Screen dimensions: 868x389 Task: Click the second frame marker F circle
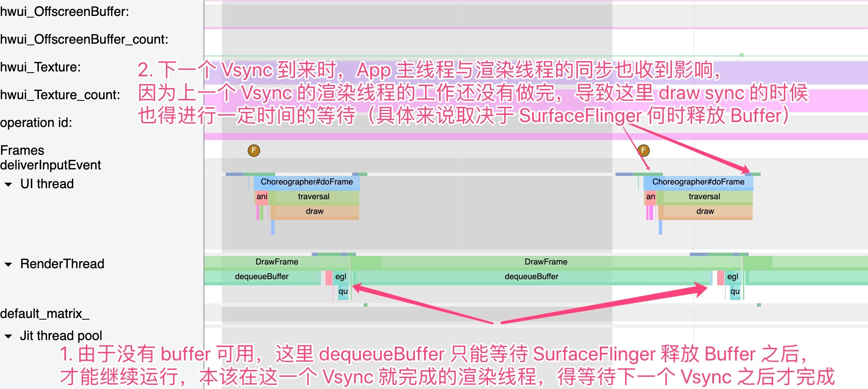coord(643,151)
